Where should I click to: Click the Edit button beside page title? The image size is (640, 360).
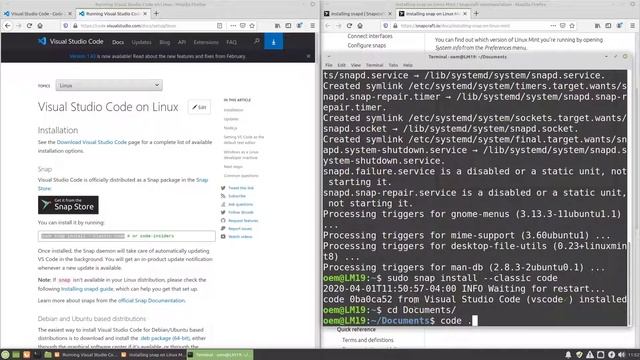coord(199,107)
